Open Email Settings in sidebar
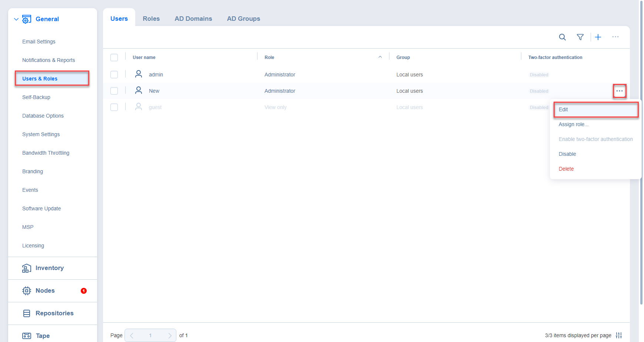The width and height of the screenshot is (644, 342). [x=39, y=42]
